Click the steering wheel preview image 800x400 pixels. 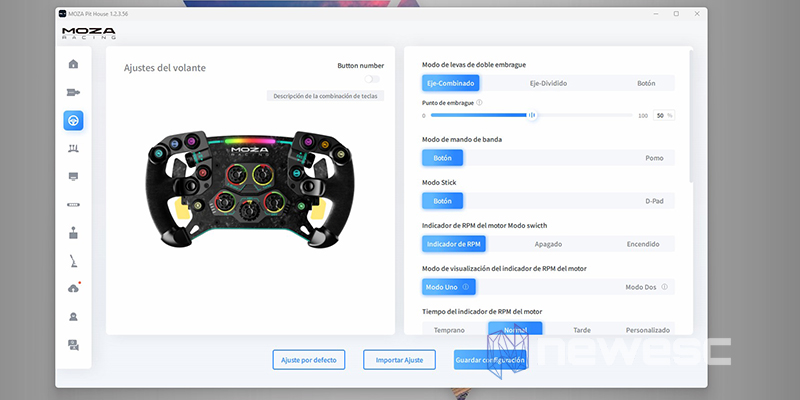point(250,189)
